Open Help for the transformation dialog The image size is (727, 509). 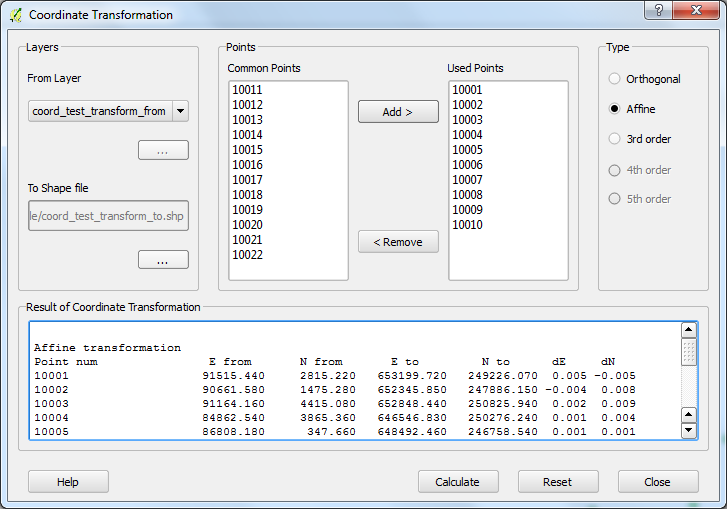click(x=68, y=482)
